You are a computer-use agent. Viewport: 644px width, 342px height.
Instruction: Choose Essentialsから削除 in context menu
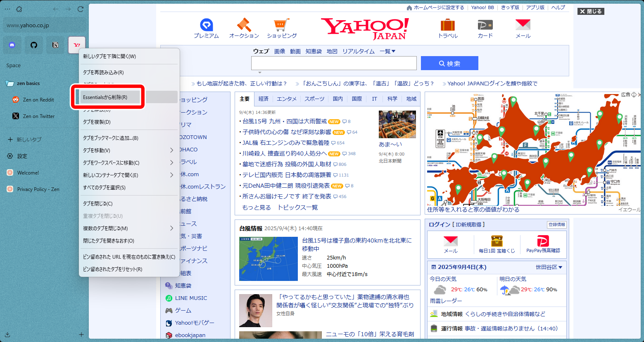[129, 97]
